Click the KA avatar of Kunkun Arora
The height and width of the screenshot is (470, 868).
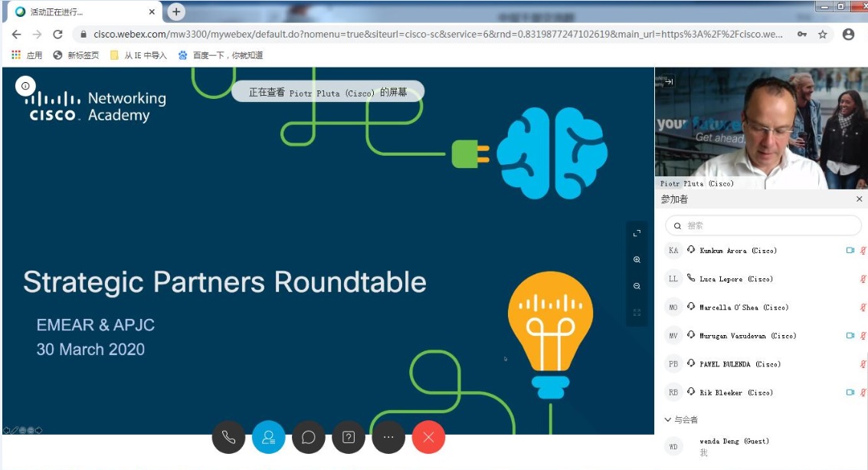click(x=673, y=251)
